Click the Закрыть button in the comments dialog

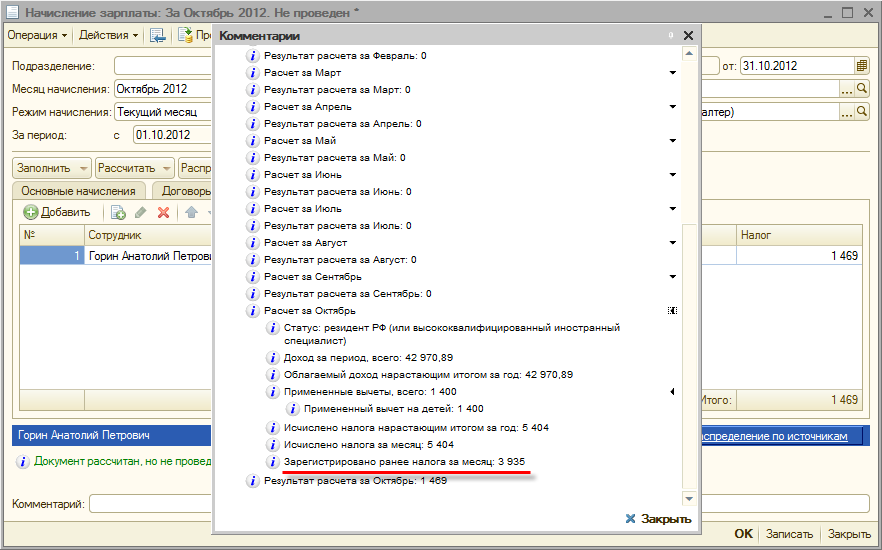(659, 519)
